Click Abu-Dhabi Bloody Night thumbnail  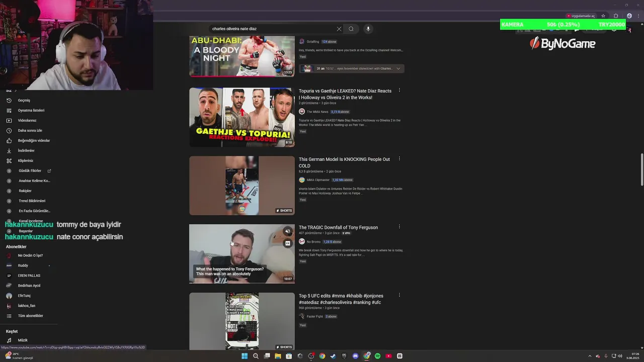tap(242, 56)
